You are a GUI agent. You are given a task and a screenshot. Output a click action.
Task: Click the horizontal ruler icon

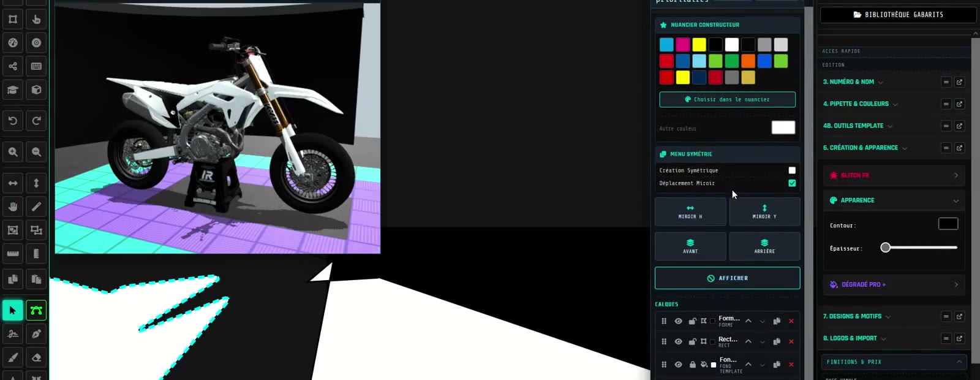point(13,253)
